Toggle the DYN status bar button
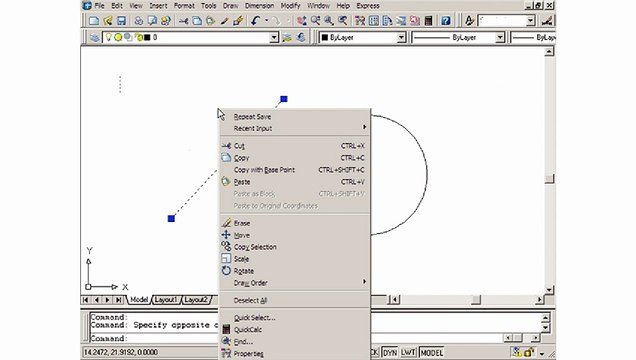Screen dimensions: 636x360 pyautogui.click(x=390, y=353)
